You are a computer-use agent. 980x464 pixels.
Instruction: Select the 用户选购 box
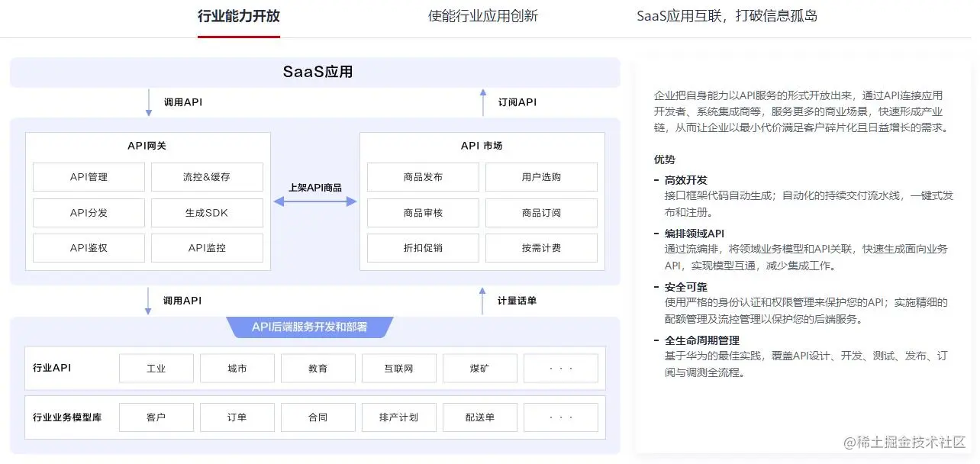coord(541,177)
